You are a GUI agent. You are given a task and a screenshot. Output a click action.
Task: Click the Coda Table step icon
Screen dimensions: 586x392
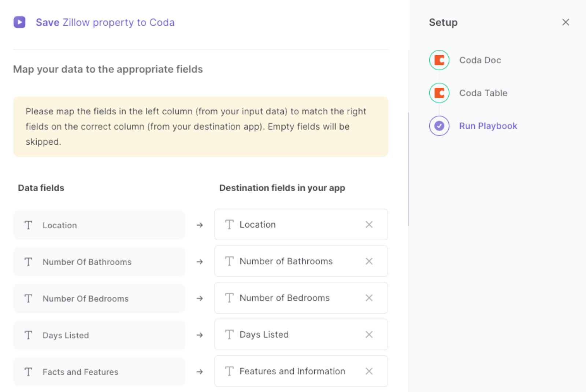[x=439, y=93]
